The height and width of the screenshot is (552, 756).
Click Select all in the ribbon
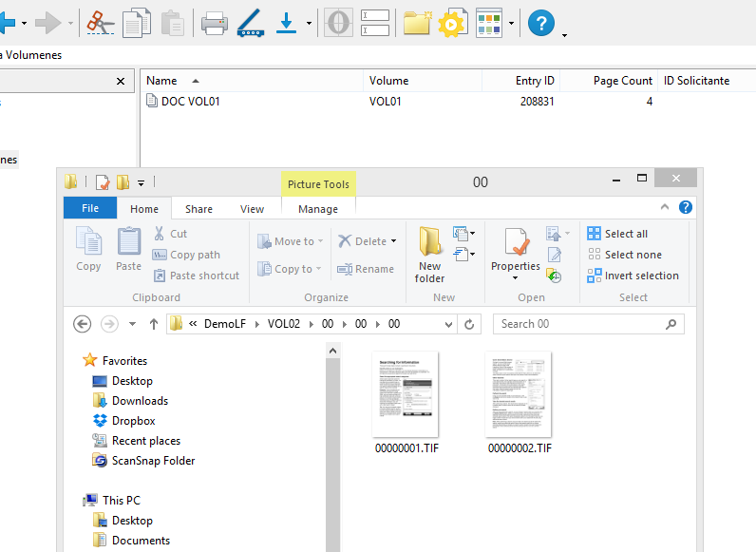[617, 234]
